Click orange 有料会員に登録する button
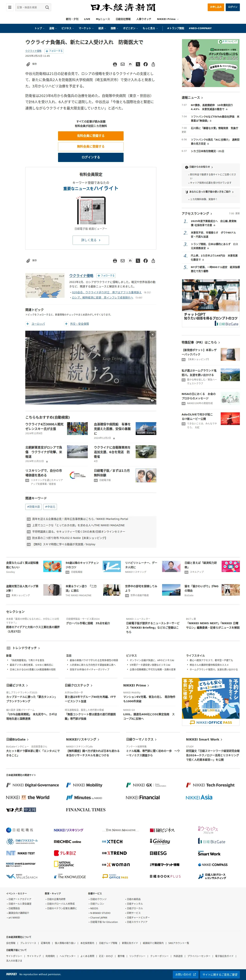 tap(90, 136)
